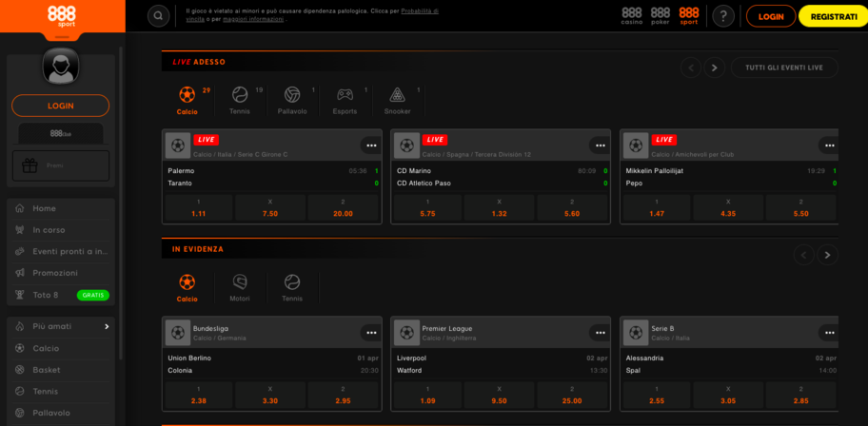The width and height of the screenshot is (868, 426).
Task: Open Promozioni in sidebar
Action: 61,273
